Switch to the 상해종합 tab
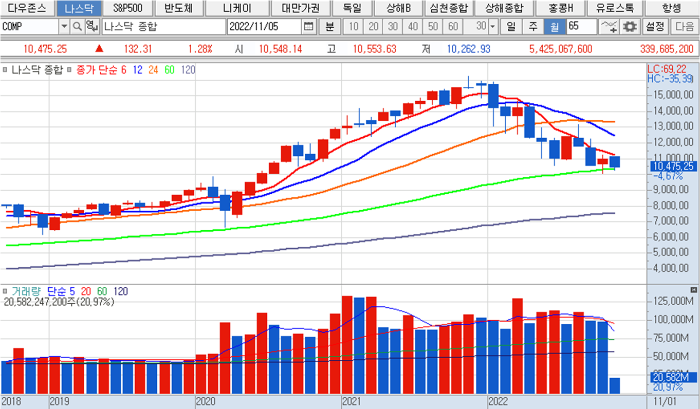This screenshot has height=409, width=700. click(x=504, y=8)
